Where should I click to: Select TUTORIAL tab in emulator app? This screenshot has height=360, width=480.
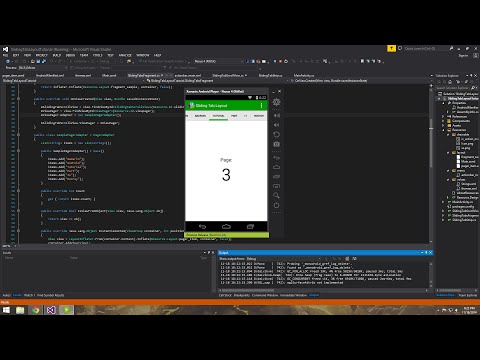pos(219,116)
